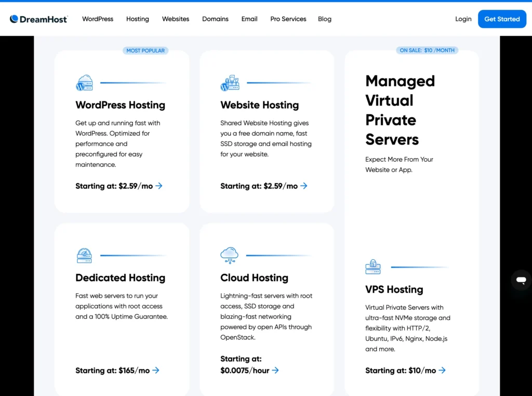532x396 pixels.
Task: Click arrow beside Dedicated $165/mo price
Action: [155, 371]
